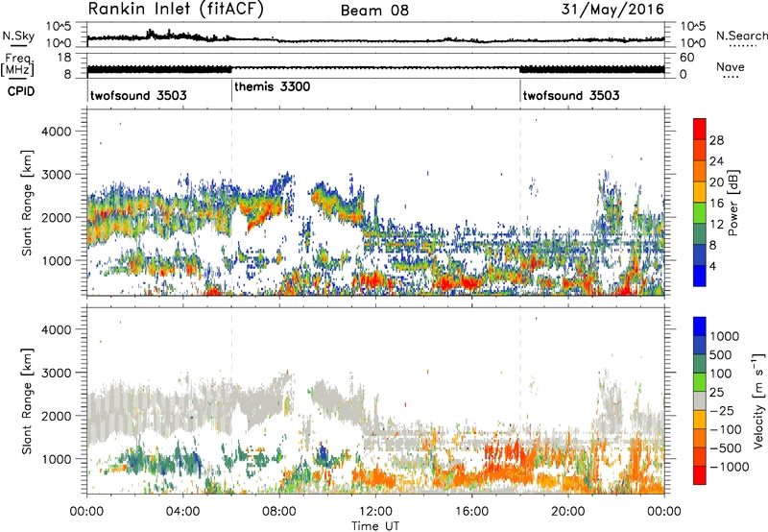Click the '20:00' time tick label

(567, 512)
